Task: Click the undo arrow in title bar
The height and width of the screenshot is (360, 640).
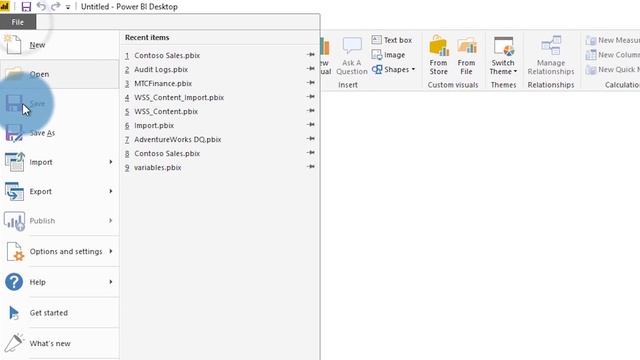Action: [41, 6]
